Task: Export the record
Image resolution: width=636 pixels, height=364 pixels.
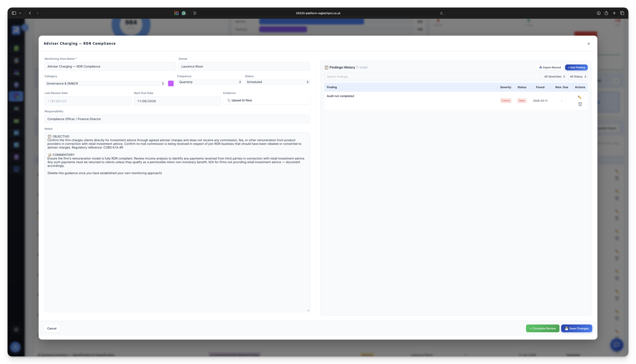Action: [550, 67]
